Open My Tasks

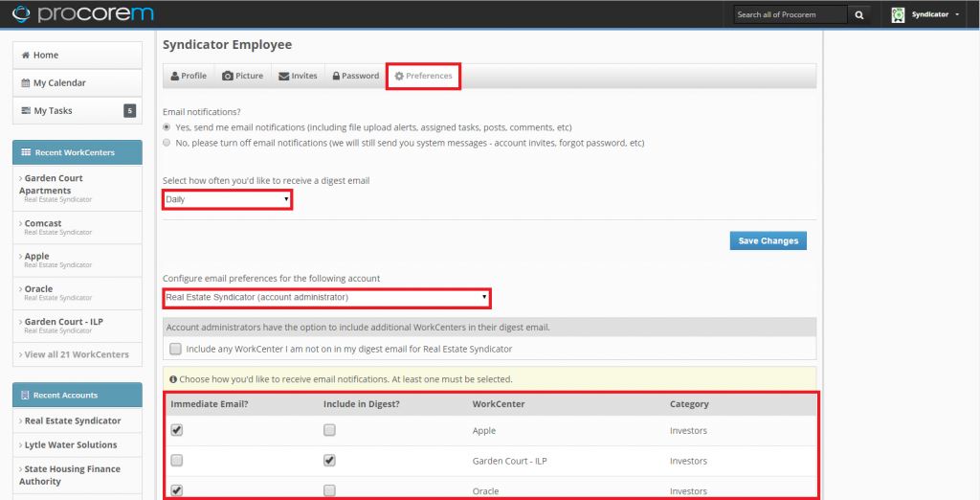tap(78, 111)
